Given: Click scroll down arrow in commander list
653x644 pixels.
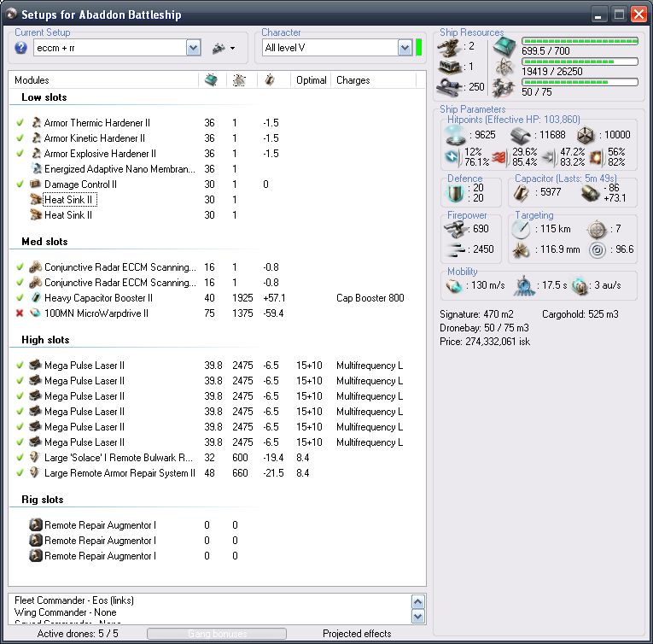Looking at the screenshot, I should 418,616.
